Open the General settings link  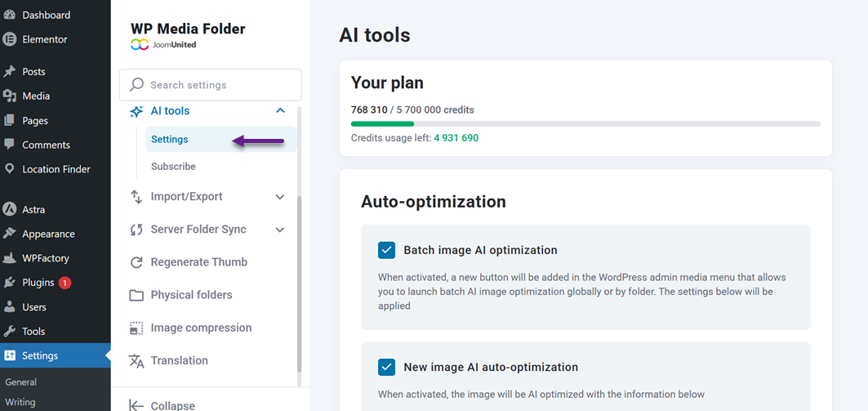tap(21, 382)
